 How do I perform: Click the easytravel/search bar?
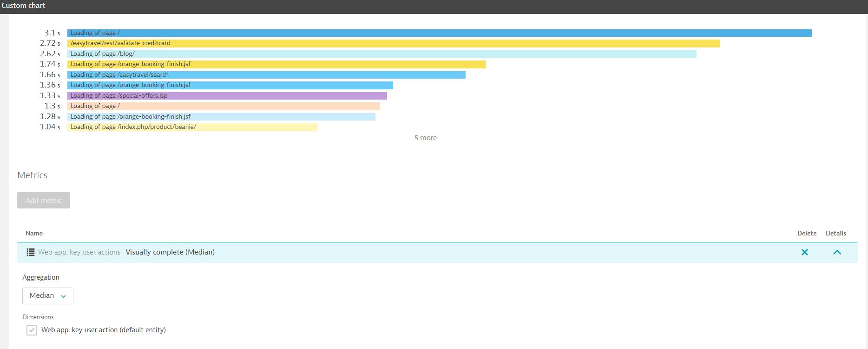(266, 75)
